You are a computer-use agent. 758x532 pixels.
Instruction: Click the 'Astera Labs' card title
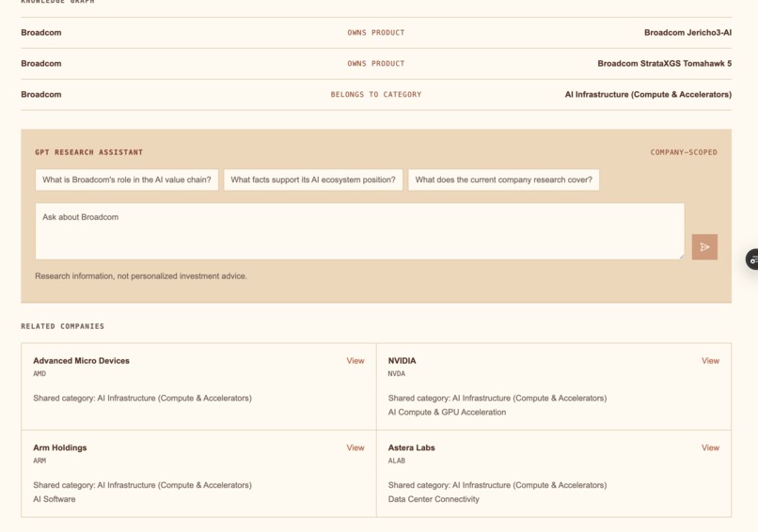tap(411, 447)
